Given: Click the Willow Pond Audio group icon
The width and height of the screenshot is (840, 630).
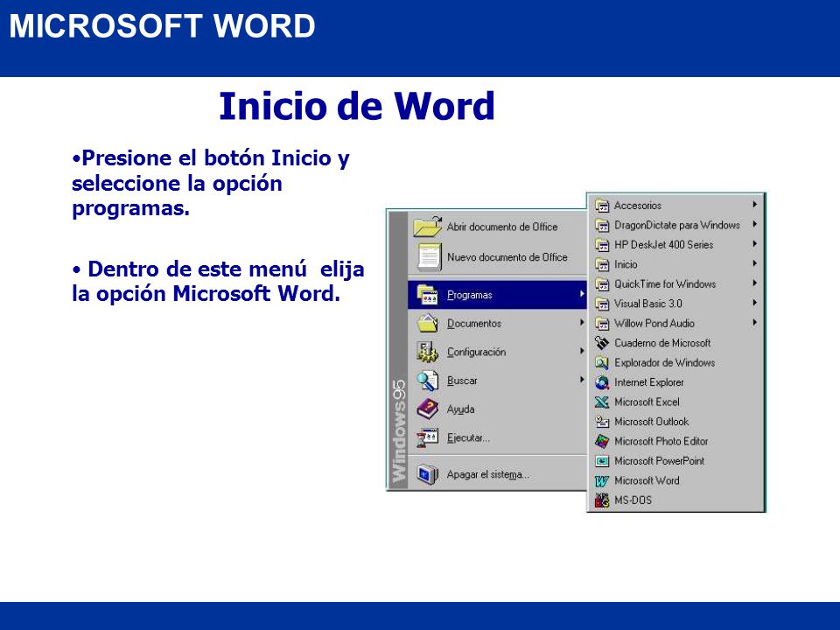Looking at the screenshot, I should pos(602,324).
